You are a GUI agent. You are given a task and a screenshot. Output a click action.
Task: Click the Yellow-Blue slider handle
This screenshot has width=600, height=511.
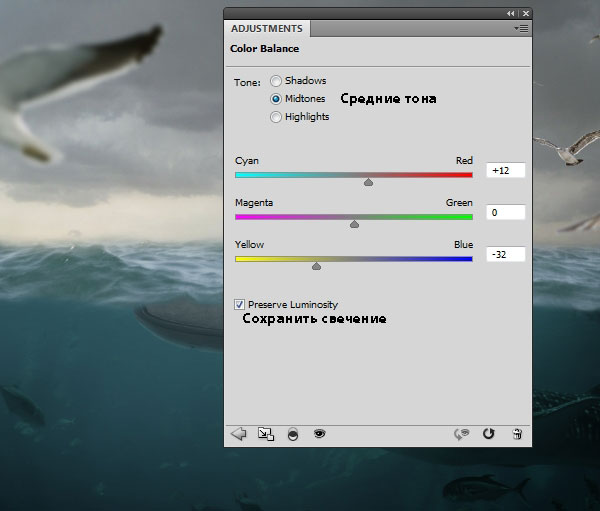(316, 266)
